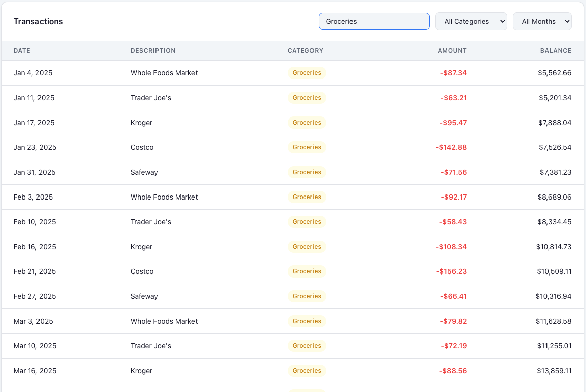
Task: Click Safeway in the Jan 31 row
Action: click(144, 172)
